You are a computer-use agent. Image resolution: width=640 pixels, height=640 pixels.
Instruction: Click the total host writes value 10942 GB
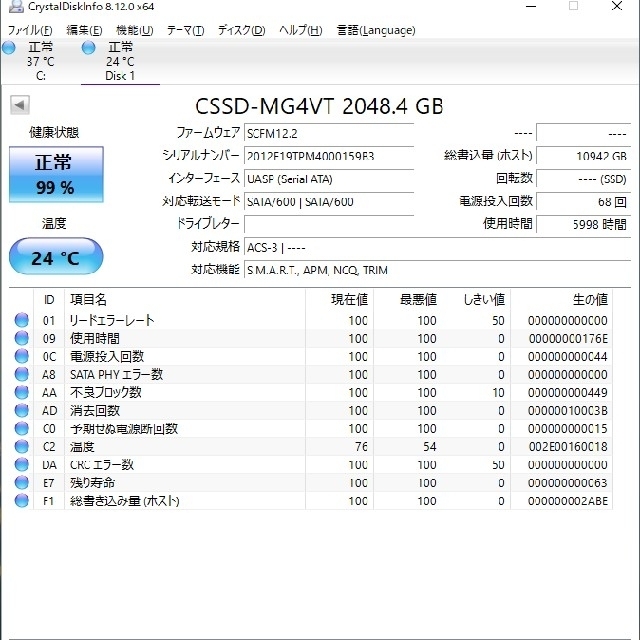pos(583,156)
